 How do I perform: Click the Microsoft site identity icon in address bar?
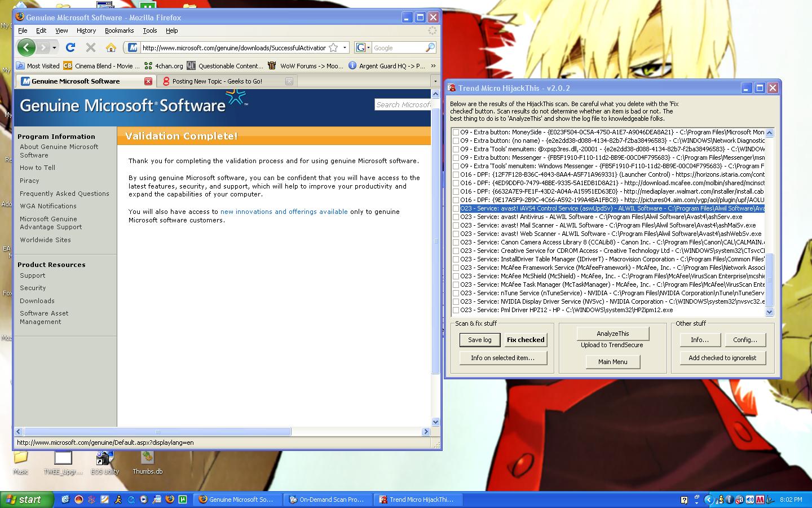coord(132,47)
